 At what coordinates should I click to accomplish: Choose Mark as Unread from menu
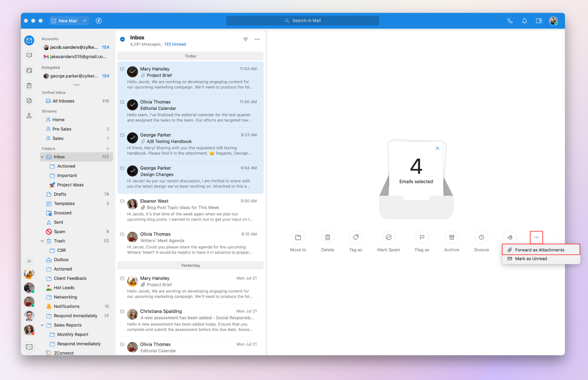(541, 259)
